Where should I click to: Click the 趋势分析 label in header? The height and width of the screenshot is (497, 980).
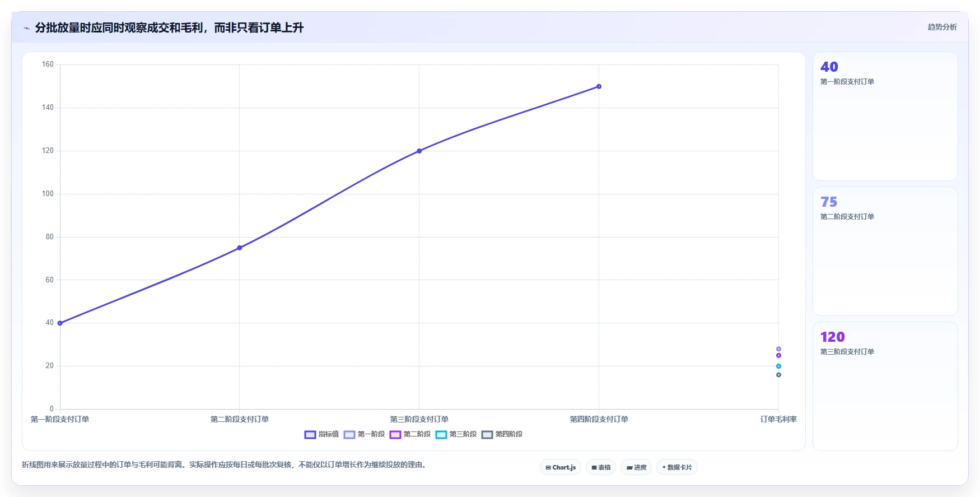click(x=942, y=27)
